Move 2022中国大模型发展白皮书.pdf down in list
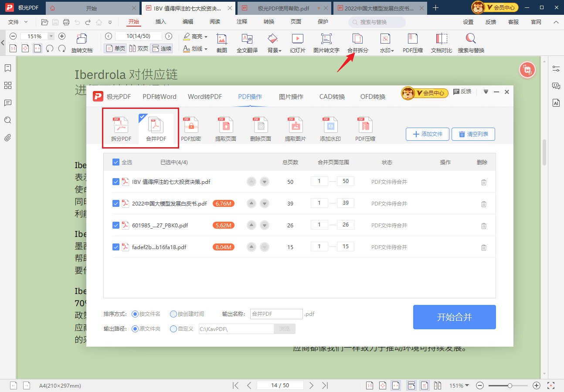Viewport: 564px width, 392px height. [265, 203]
